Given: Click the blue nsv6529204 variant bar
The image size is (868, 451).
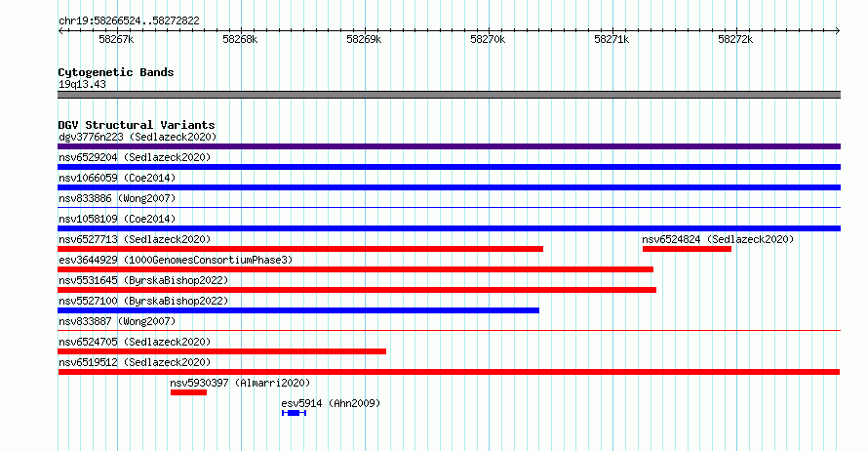Looking at the screenshot, I should [x=449, y=167].
